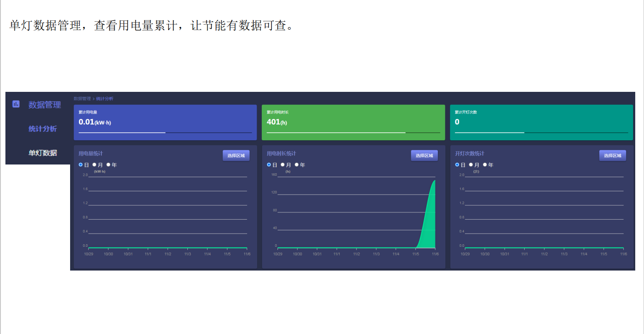Screen dimensions: 644x334
Task: Click the progress bar in 累计用电时长 card
Action: pos(353,133)
